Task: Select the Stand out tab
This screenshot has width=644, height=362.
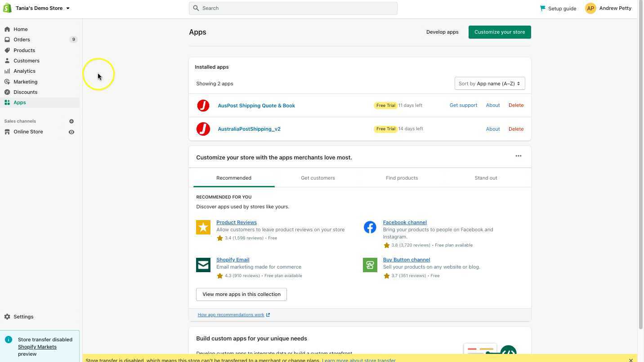Action: point(486,177)
